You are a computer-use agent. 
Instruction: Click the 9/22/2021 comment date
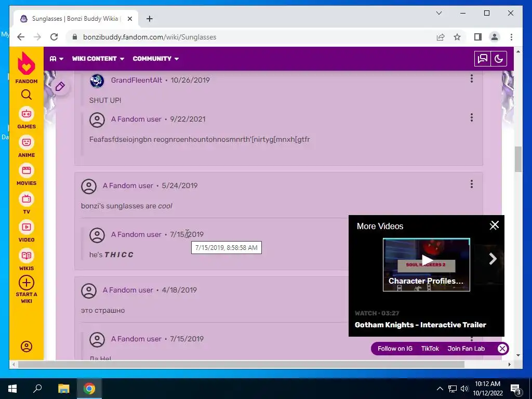tap(188, 119)
